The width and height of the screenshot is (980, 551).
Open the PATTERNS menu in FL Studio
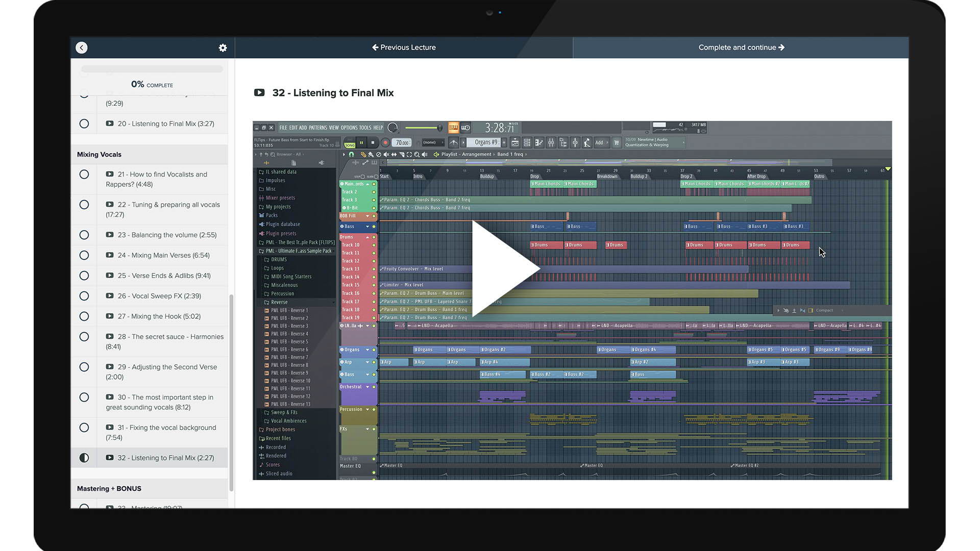click(x=317, y=128)
